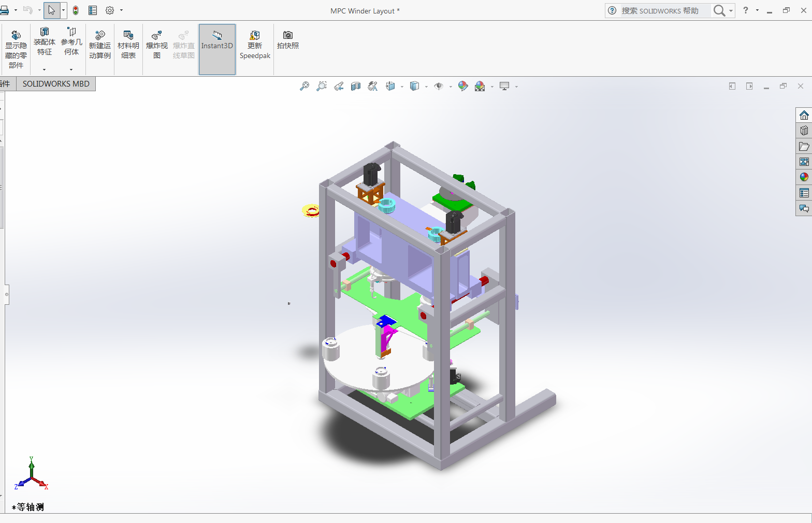This screenshot has width=812, height=523.
Task: Click 显示隐藏的零部件 (Show Hidden Components)
Action: [x=16, y=49]
